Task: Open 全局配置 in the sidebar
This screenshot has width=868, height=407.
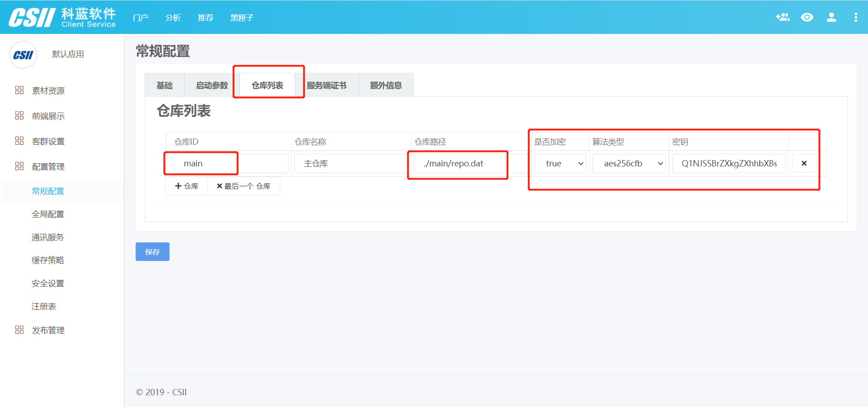Action: pos(48,214)
